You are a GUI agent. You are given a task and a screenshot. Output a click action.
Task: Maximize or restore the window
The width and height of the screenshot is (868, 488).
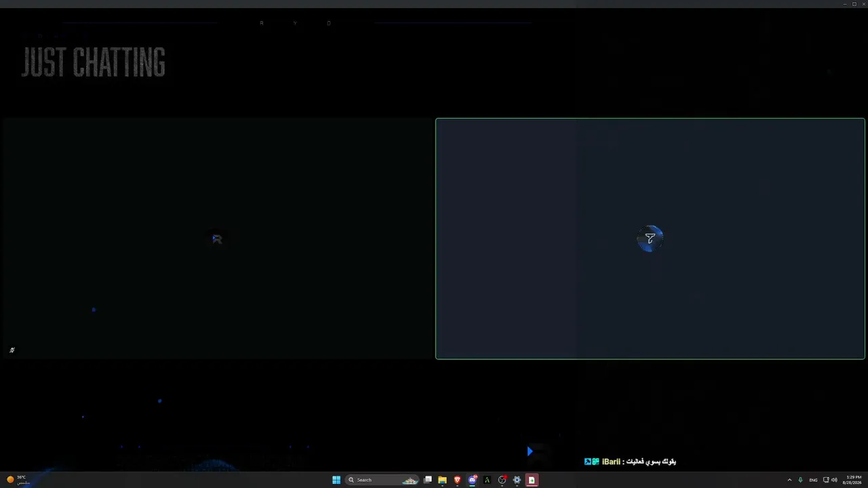[x=854, y=4]
